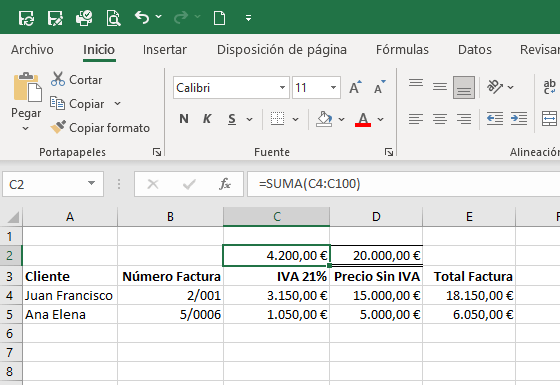
Task: Decrease indent icon
Action: point(495,119)
